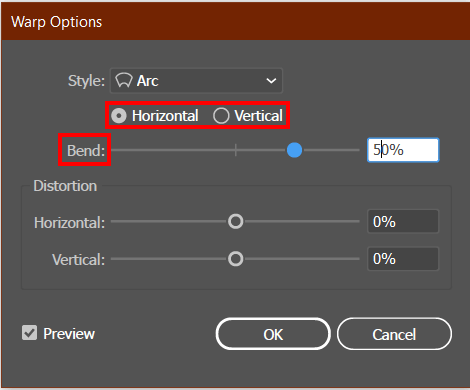This screenshot has height=390, width=470.
Task: Dismiss the dialog with Cancel button
Action: point(394,334)
